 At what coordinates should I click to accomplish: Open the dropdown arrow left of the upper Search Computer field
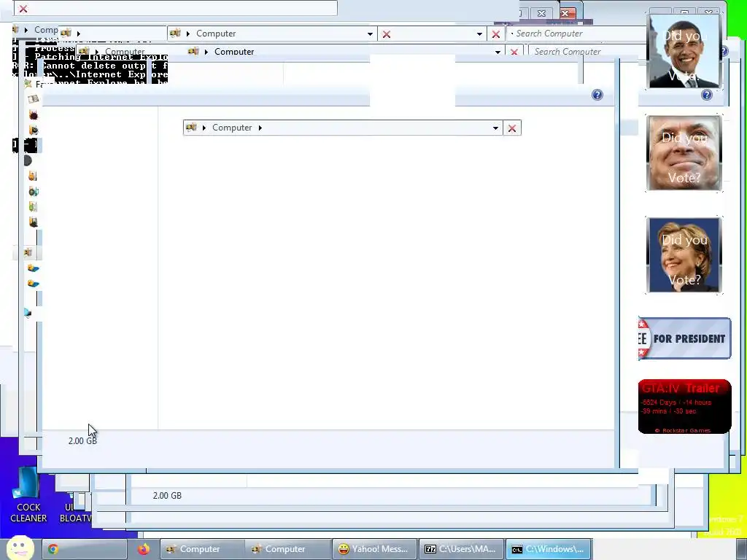tap(479, 34)
